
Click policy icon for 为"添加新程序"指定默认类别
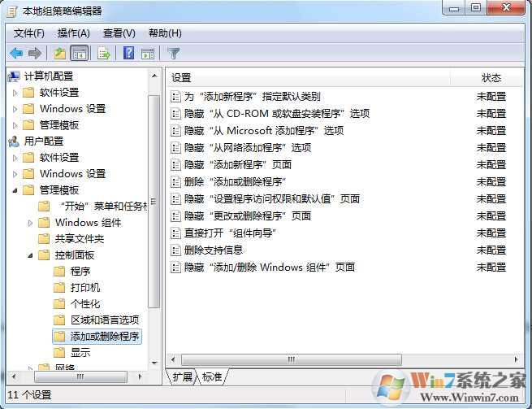point(175,97)
